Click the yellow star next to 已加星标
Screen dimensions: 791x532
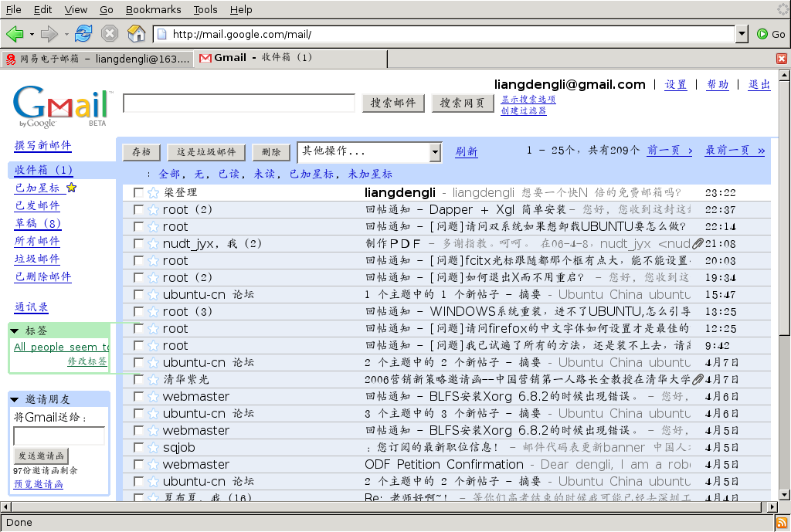pos(72,188)
